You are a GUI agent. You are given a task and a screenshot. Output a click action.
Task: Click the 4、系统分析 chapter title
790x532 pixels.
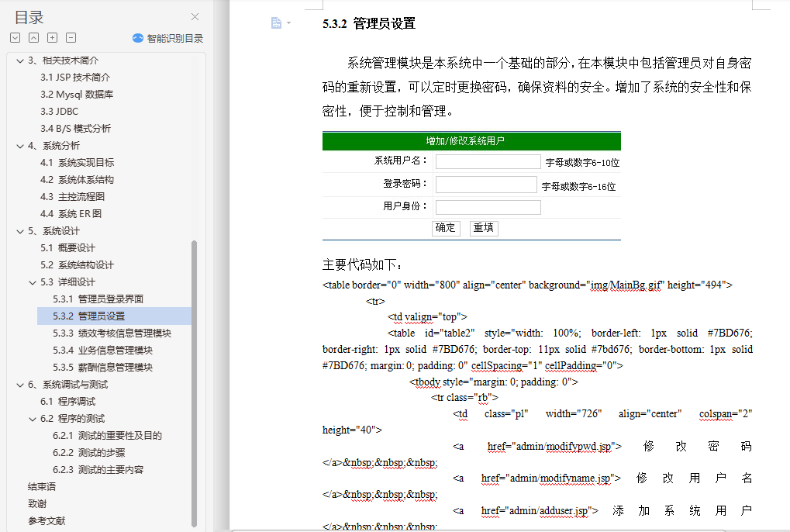pyautogui.click(x=53, y=146)
